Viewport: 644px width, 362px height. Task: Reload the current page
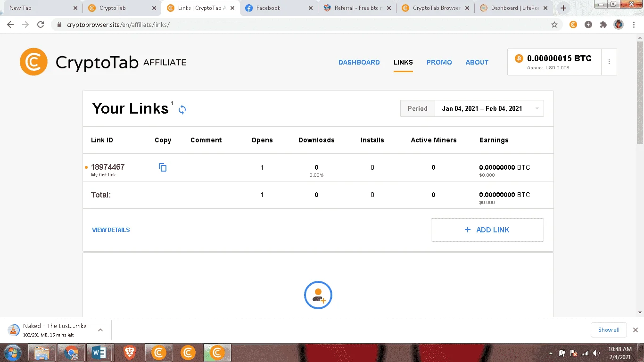41,25
